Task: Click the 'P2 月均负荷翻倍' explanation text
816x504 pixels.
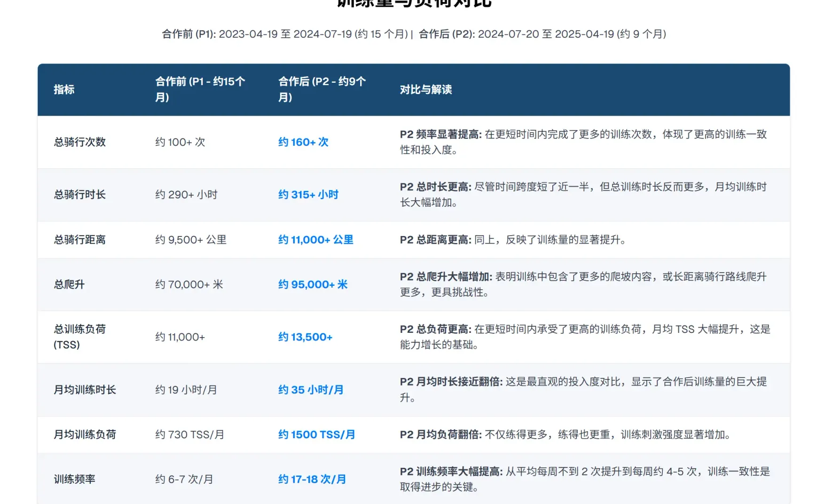Action: click(565, 434)
